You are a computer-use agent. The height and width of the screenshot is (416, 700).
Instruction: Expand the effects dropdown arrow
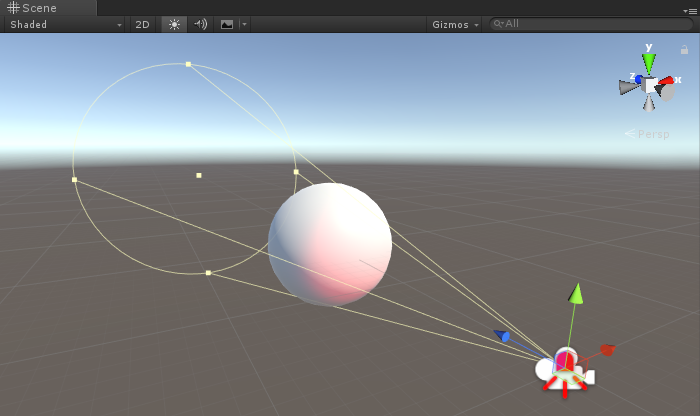pyautogui.click(x=244, y=25)
